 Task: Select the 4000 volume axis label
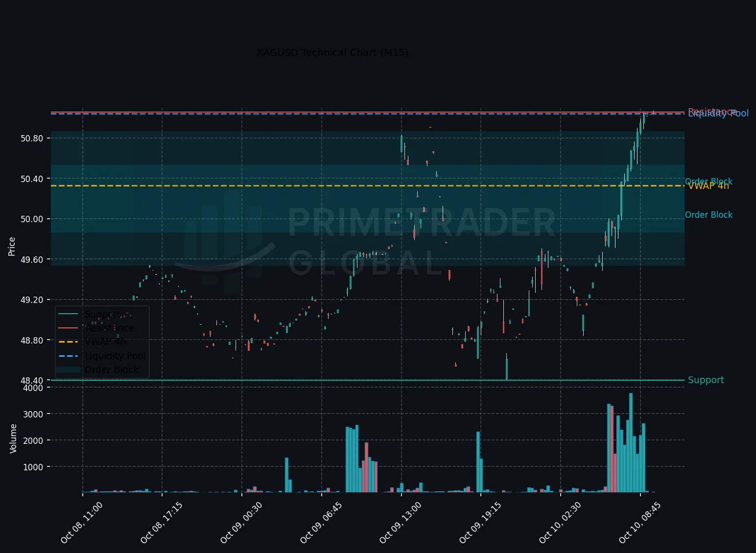[34, 388]
